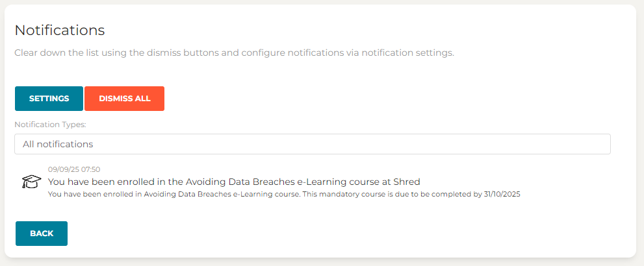Viewport: 644px width, 266px height.
Task: Focus the notification types filter field
Action: click(x=312, y=144)
